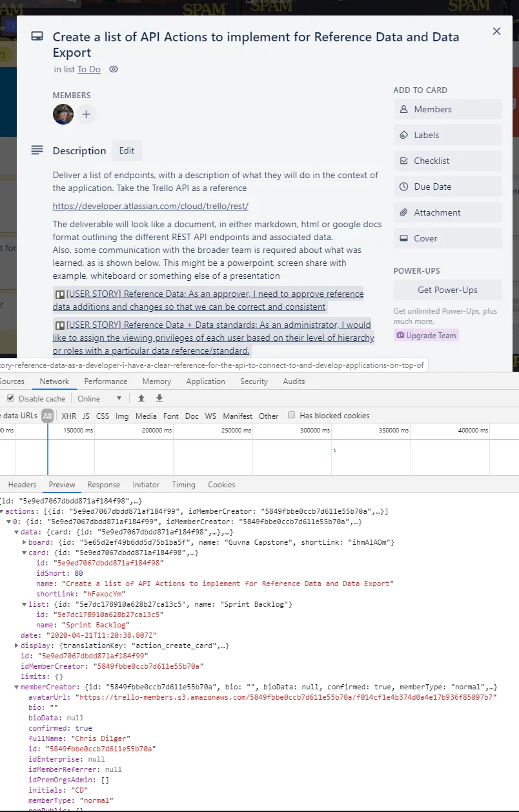Expand the board node in JSON preview
519x812 pixels.
point(23,542)
